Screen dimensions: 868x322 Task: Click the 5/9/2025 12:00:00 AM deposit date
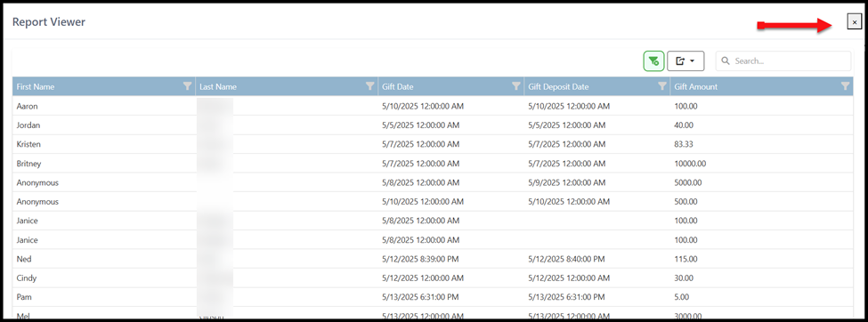pos(567,182)
